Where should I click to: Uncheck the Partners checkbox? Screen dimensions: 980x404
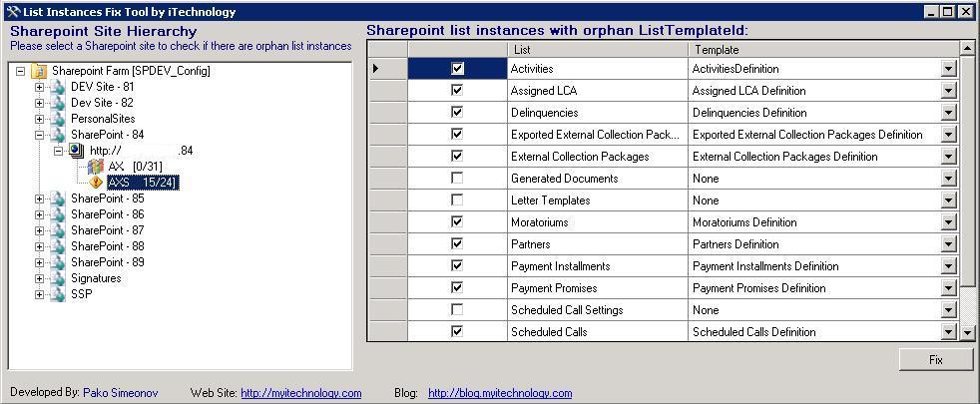[457, 244]
